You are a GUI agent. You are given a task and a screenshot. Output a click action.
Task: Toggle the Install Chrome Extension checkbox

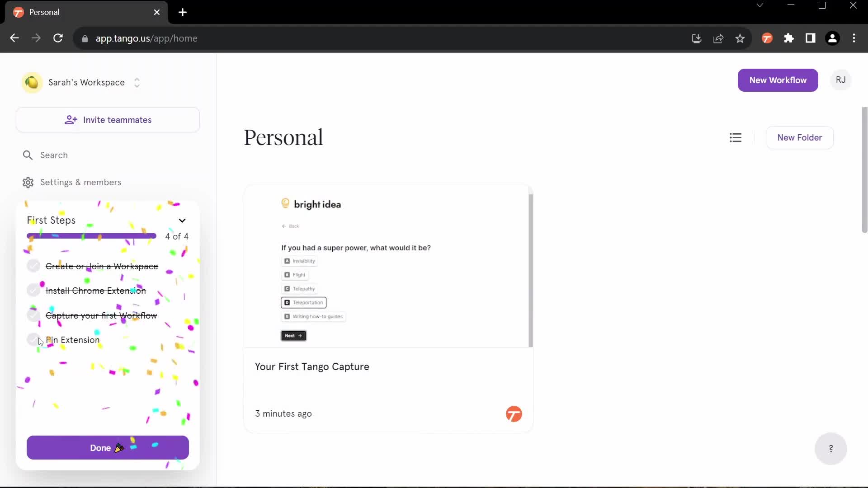pos(33,291)
